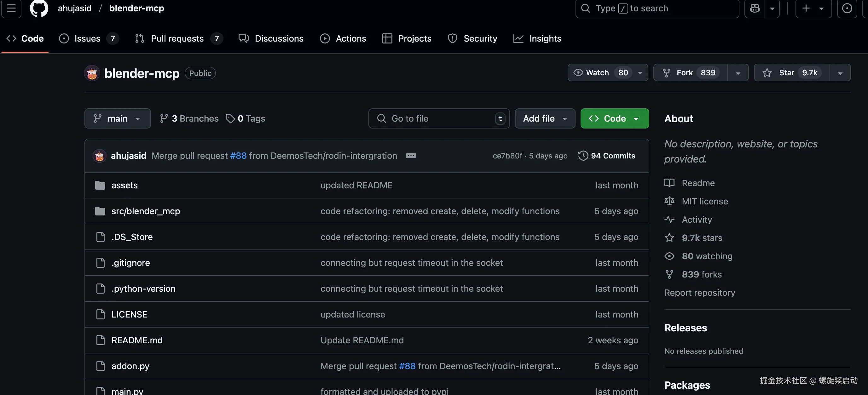Viewport: 868px width, 395px height.
Task: Open the Star lists dropdown arrow
Action: tap(840, 73)
